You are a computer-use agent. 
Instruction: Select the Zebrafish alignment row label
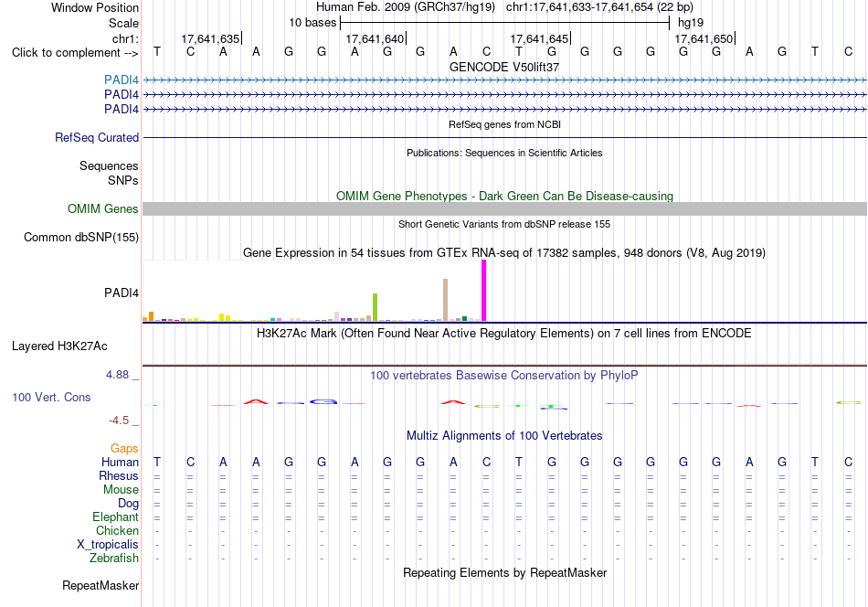[114, 558]
